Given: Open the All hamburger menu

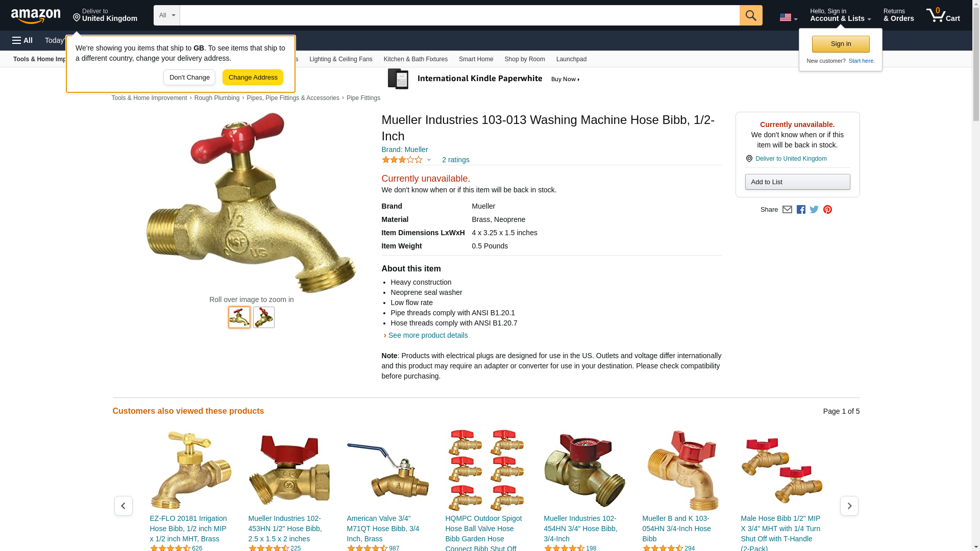Looking at the screenshot, I should tap(22, 40).
